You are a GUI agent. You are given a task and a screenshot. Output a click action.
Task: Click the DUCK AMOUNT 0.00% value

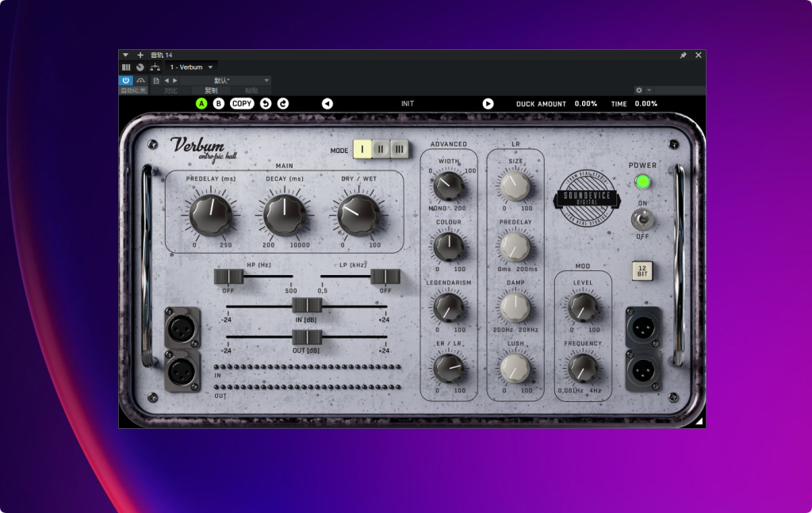[x=586, y=104]
